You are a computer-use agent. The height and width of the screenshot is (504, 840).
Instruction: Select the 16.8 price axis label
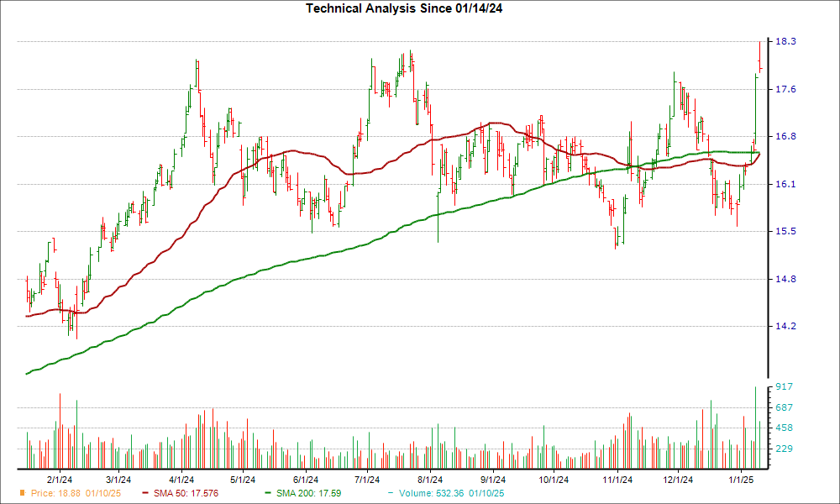(785, 137)
